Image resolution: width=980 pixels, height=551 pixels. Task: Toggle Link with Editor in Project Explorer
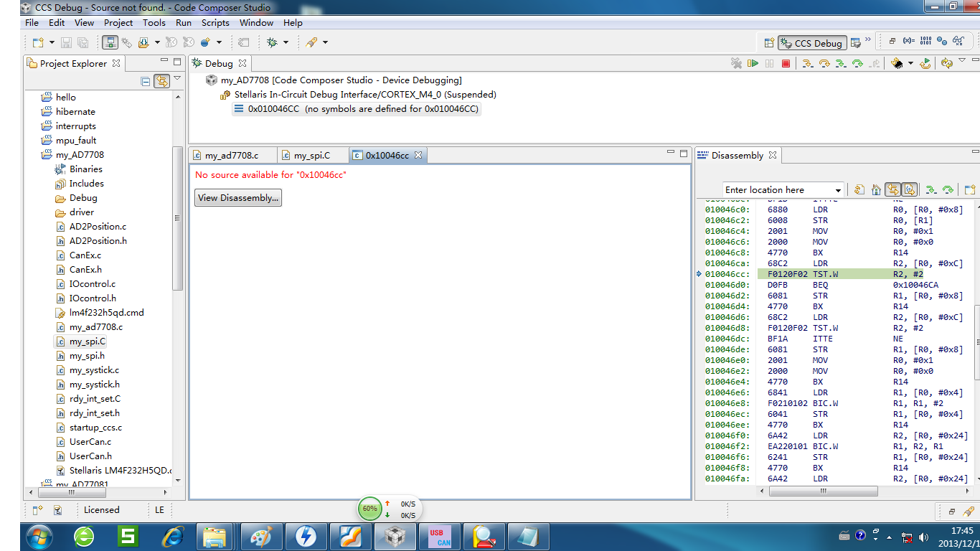[x=162, y=81]
